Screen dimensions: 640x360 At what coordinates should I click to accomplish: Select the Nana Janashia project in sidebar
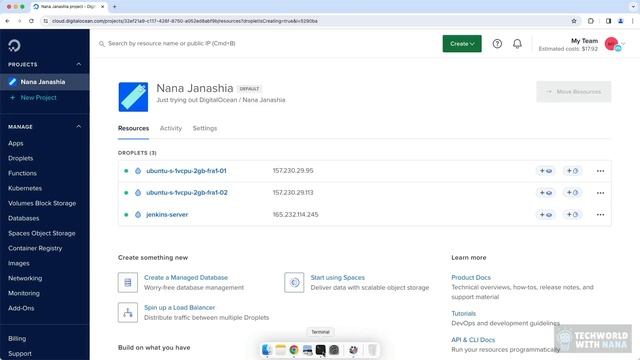[x=44, y=82]
